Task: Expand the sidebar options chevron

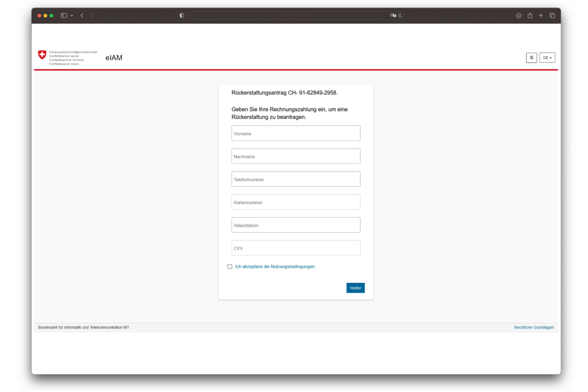Action: [72, 15]
